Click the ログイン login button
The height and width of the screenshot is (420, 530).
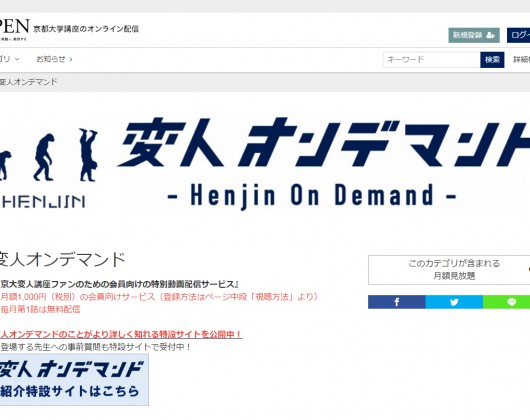tap(519, 35)
